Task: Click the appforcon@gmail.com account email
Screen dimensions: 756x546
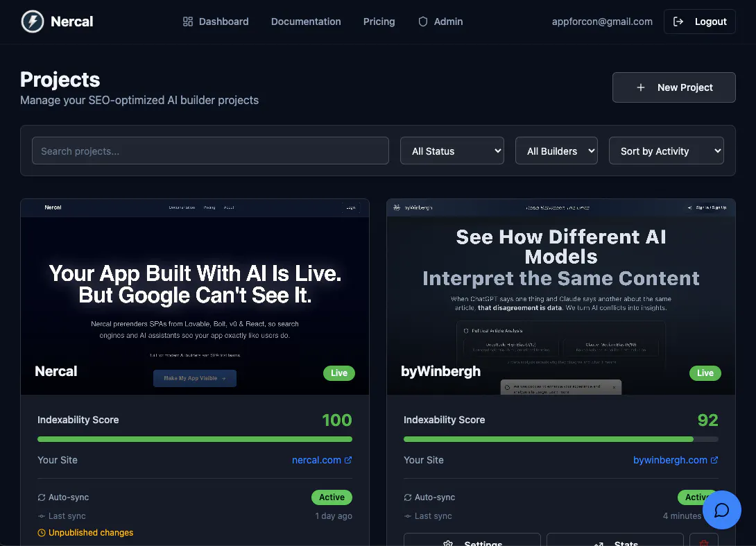Action: (602, 22)
